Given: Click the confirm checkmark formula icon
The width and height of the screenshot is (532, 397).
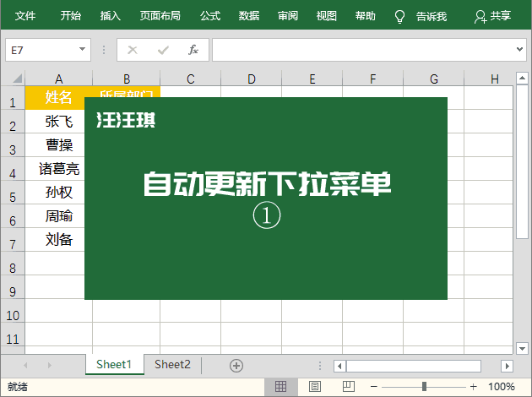Looking at the screenshot, I should click(x=163, y=50).
